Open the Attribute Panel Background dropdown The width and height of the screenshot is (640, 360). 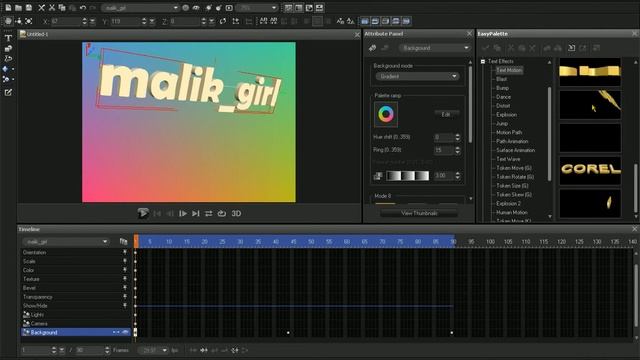click(434, 48)
